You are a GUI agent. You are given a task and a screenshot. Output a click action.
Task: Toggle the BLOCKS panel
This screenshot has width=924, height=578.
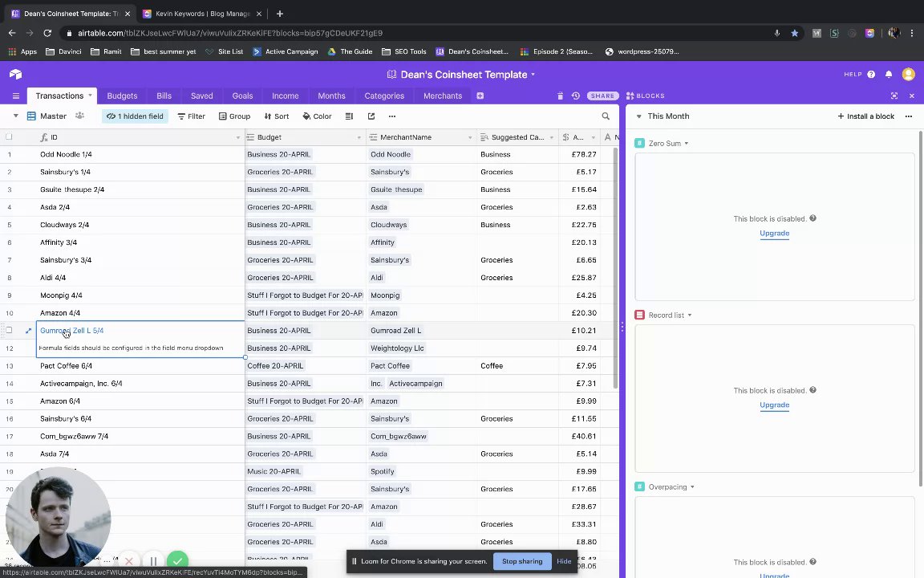pyautogui.click(x=645, y=96)
